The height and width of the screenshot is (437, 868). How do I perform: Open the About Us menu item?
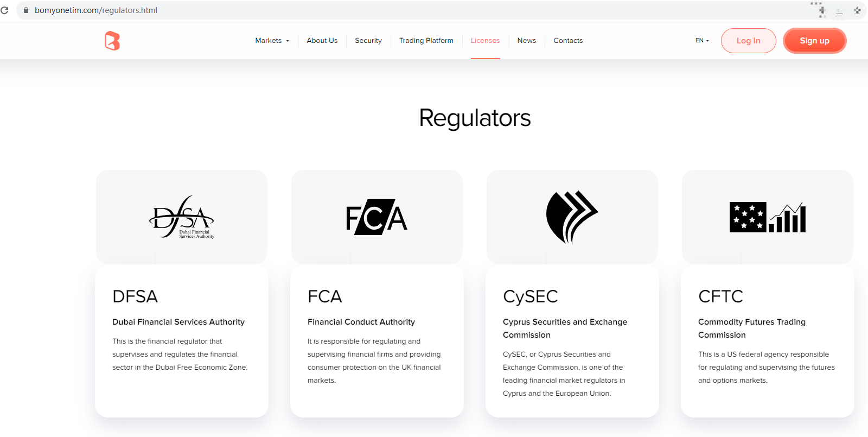click(x=322, y=41)
